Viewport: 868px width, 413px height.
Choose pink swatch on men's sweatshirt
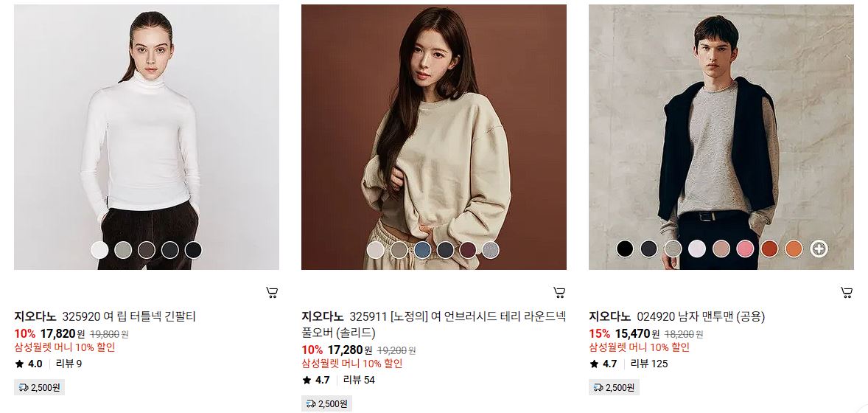point(745,249)
